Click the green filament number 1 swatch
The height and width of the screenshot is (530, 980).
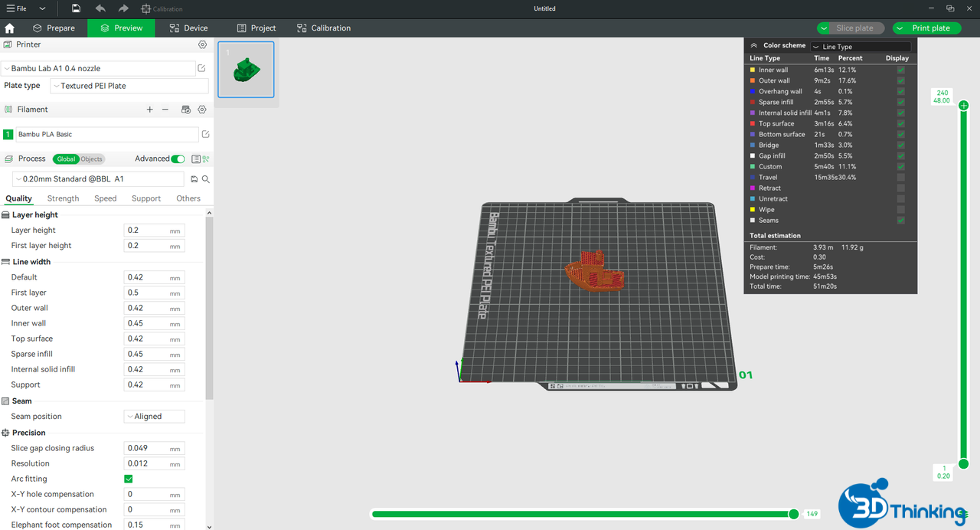8,134
